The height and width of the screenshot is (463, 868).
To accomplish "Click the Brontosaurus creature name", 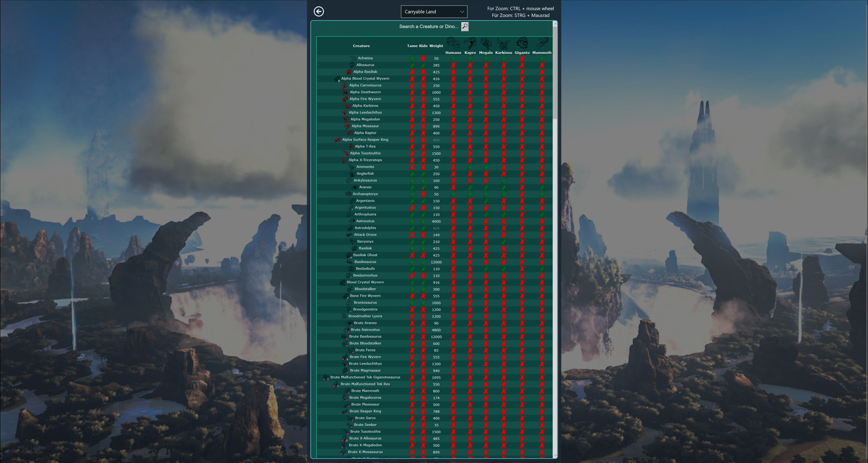I will pos(365,303).
